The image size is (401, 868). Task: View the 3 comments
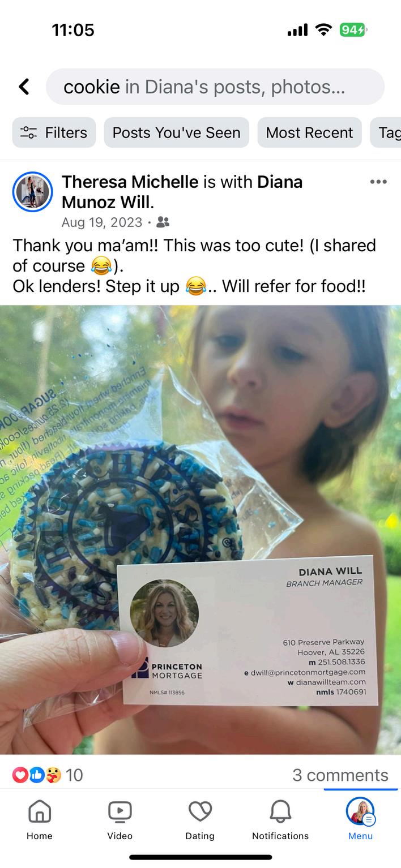[340, 775]
